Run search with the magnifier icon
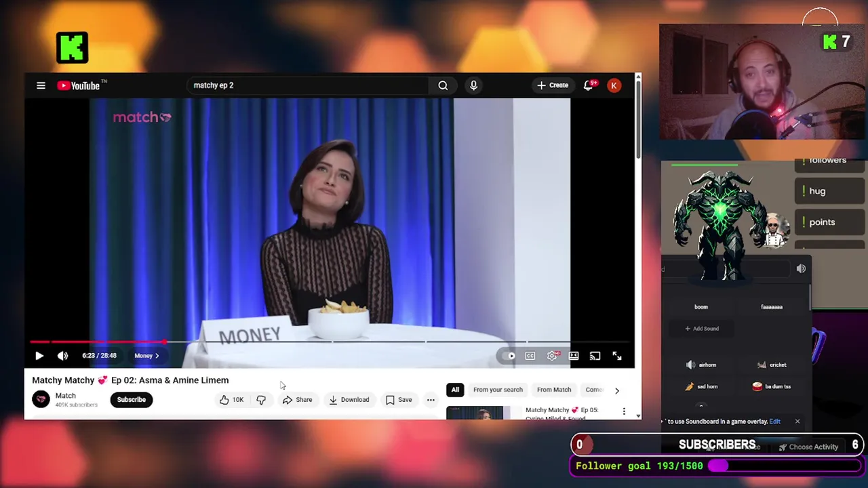The width and height of the screenshot is (868, 488). (443, 85)
